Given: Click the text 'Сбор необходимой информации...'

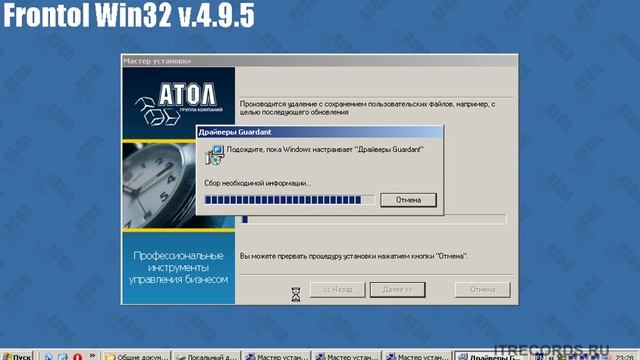Looking at the screenshot, I should pos(258,183).
